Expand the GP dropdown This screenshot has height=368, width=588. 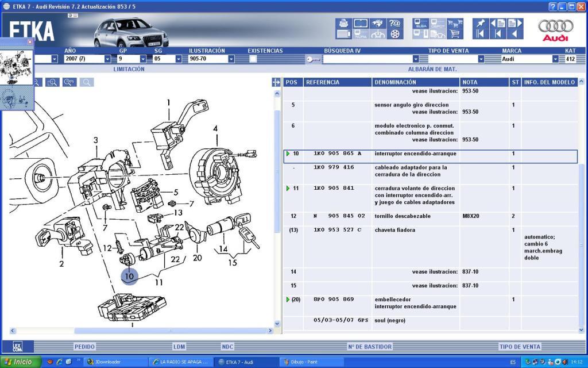point(143,59)
